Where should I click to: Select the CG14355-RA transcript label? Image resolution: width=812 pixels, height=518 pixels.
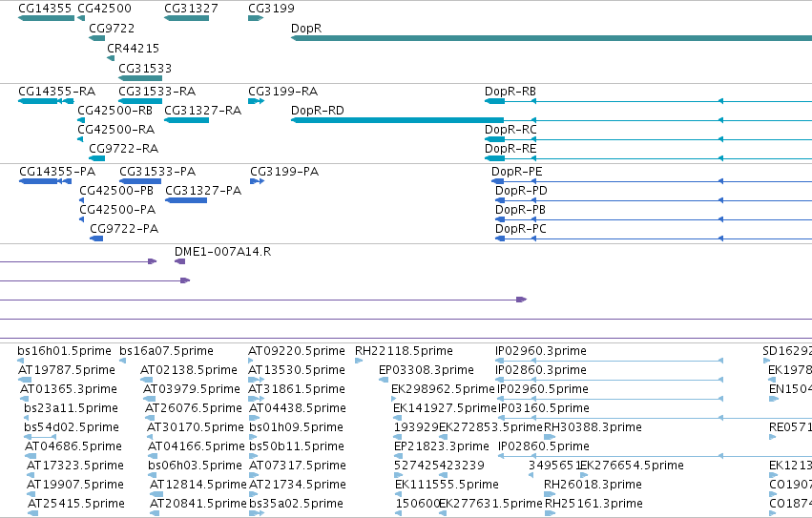[x=57, y=92]
